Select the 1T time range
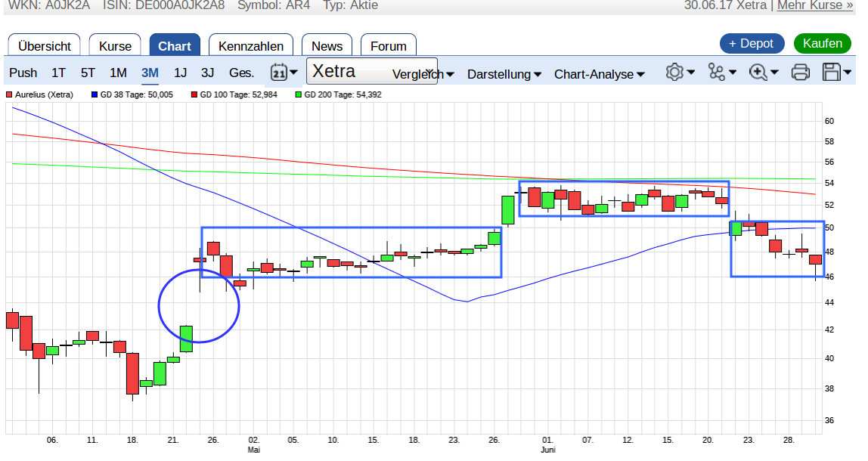 pyautogui.click(x=58, y=73)
